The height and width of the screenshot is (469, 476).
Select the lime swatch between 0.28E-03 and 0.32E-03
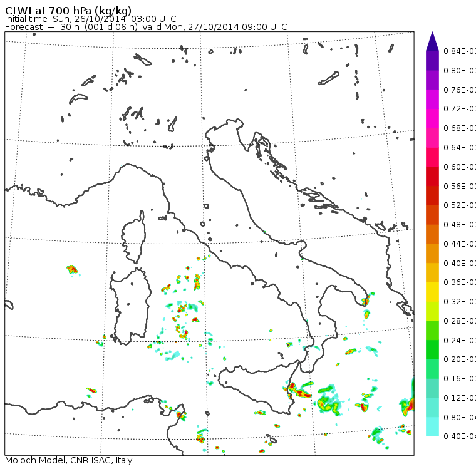(x=432, y=311)
